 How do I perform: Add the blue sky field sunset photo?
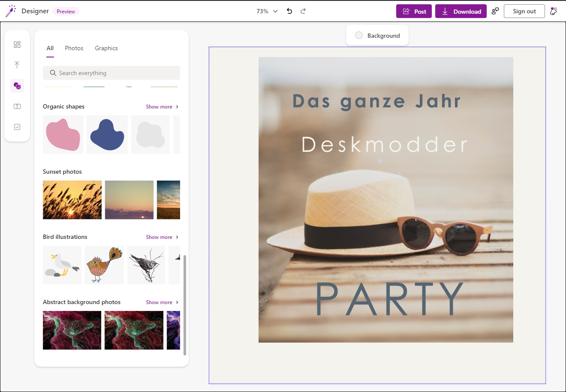[x=169, y=200]
